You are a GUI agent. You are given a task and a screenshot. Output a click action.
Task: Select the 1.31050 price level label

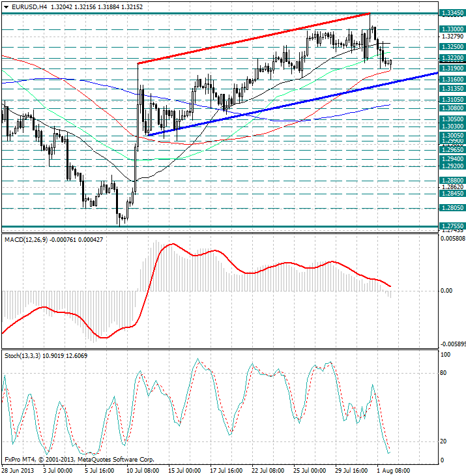tap(452, 100)
